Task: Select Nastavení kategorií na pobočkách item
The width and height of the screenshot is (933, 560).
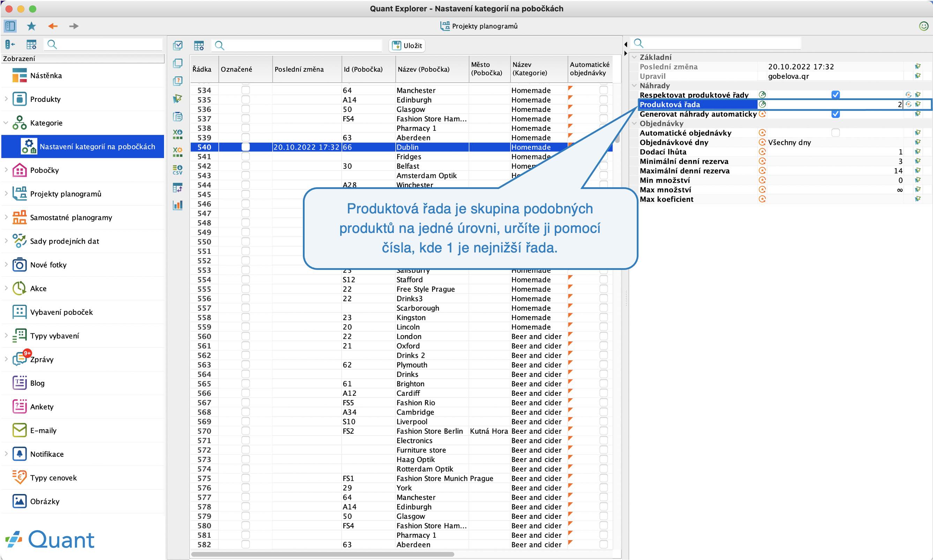Action: pos(83,146)
